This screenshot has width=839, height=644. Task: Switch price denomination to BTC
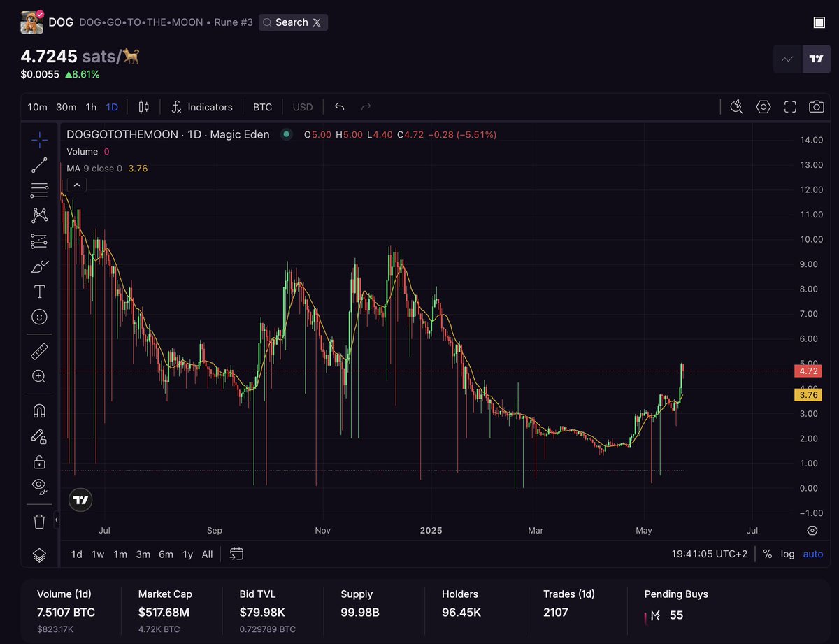(x=262, y=107)
